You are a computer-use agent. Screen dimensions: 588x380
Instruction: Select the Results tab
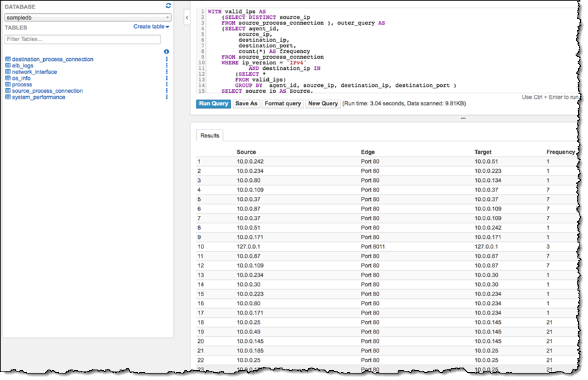tap(210, 135)
